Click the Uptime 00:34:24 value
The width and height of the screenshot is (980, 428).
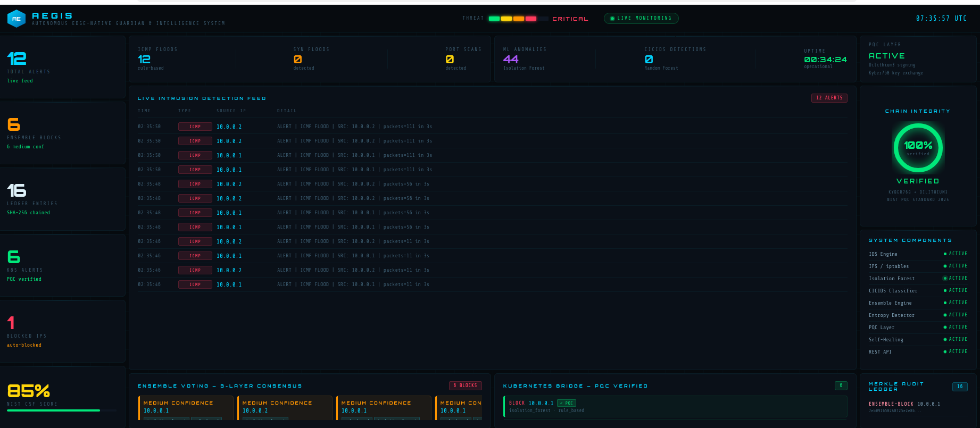[x=825, y=60]
